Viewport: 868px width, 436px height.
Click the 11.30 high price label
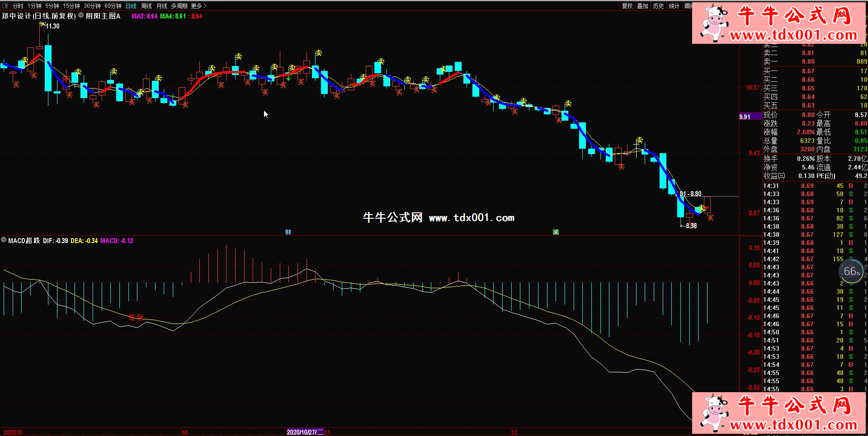[x=53, y=26]
